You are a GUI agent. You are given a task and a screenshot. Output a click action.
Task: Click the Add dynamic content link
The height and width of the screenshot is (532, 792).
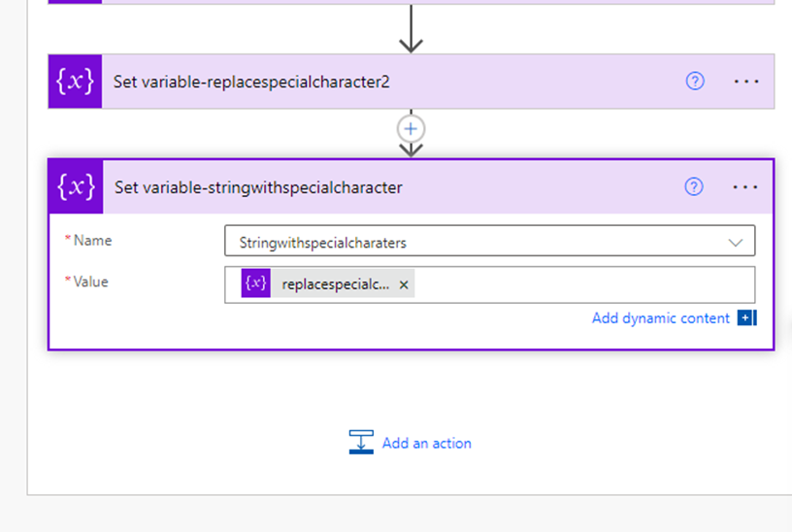click(x=660, y=318)
